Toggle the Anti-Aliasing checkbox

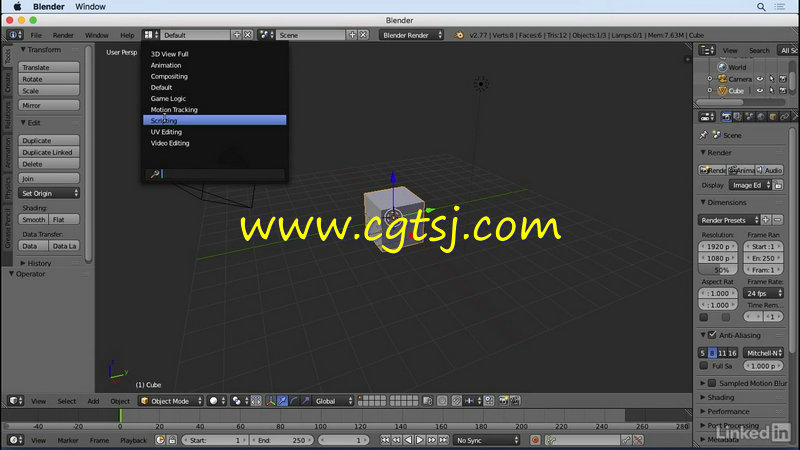pyautogui.click(x=712, y=335)
